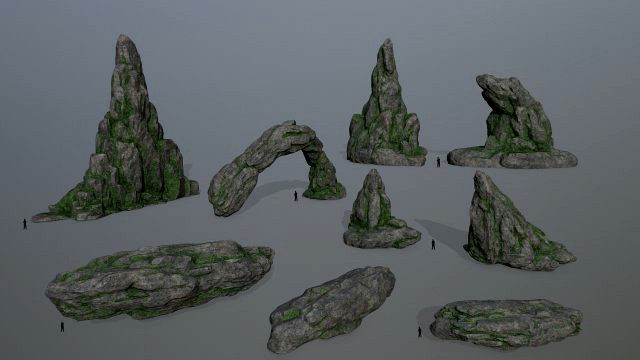The width and height of the screenshot is (640, 360).
Task: Select the human scale figure under the arch
Action: tap(296, 196)
